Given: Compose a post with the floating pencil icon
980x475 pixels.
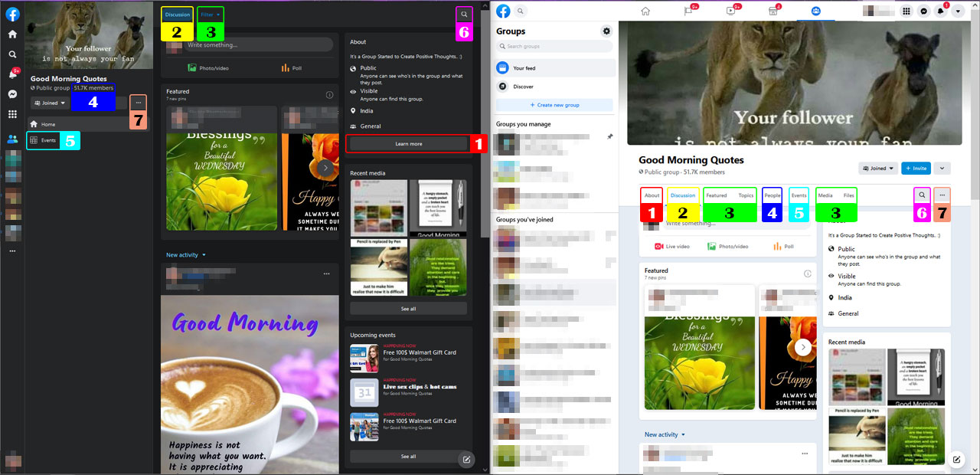Looking at the screenshot, I should pos(956,460).
